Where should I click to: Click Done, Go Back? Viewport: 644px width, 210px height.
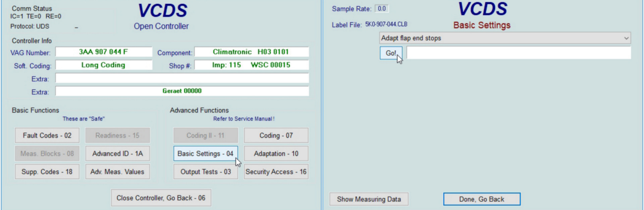482,199
